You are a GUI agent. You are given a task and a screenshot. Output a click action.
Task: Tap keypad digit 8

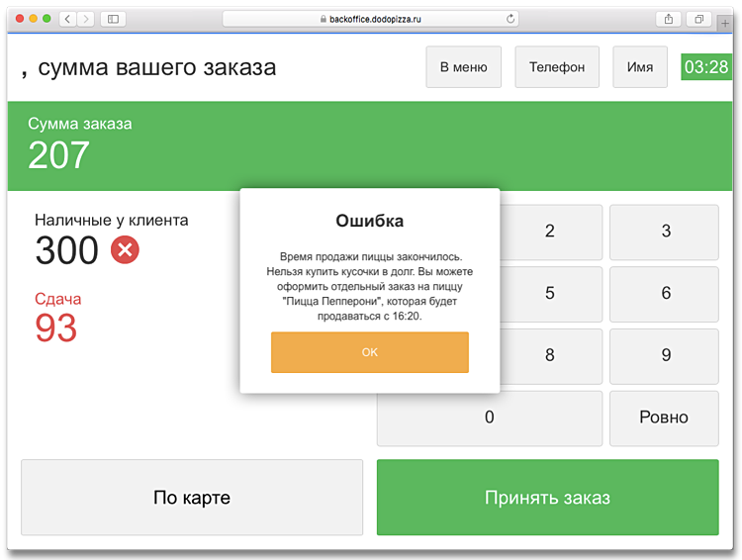[x=550, y=356]
